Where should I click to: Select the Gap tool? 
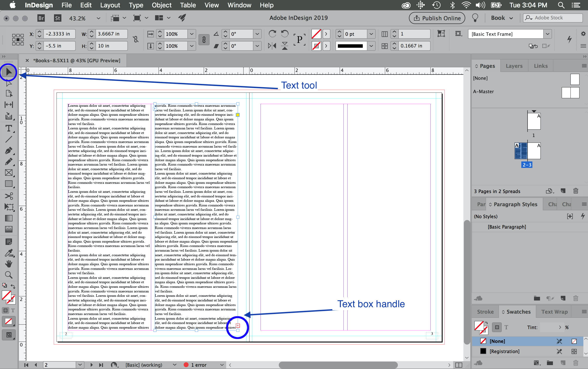pos(9,105)
